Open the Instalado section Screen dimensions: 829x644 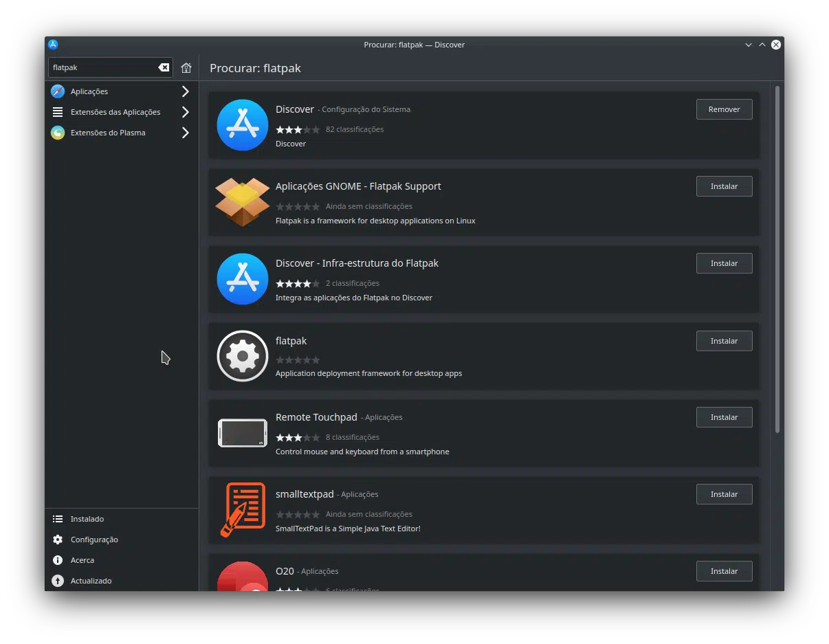tap(122, 519)
